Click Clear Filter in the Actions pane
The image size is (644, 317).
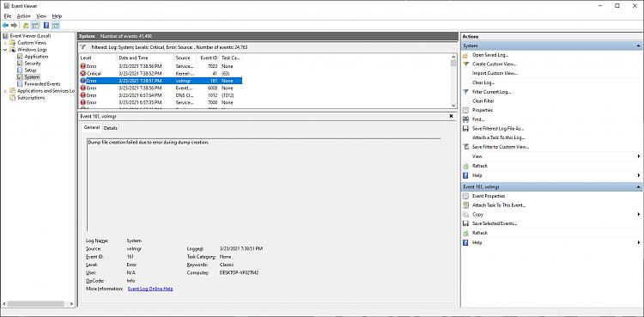[x=483, y=101]
